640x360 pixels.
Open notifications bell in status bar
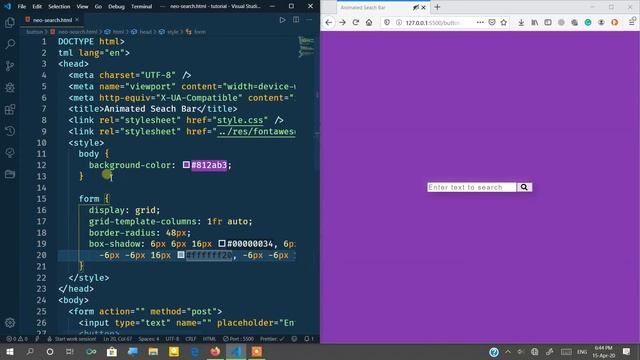tap(309, 339)
